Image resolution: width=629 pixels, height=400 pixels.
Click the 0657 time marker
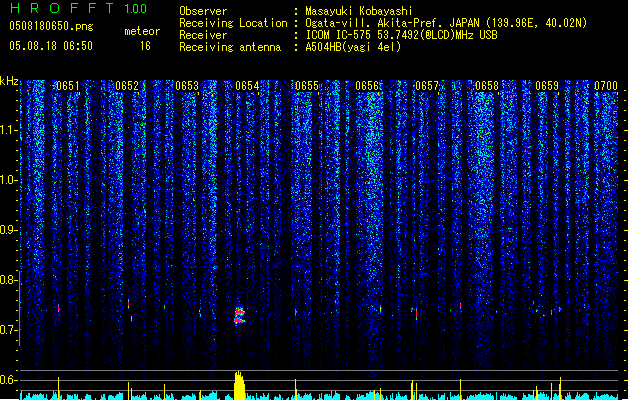(x=427, y=86)
